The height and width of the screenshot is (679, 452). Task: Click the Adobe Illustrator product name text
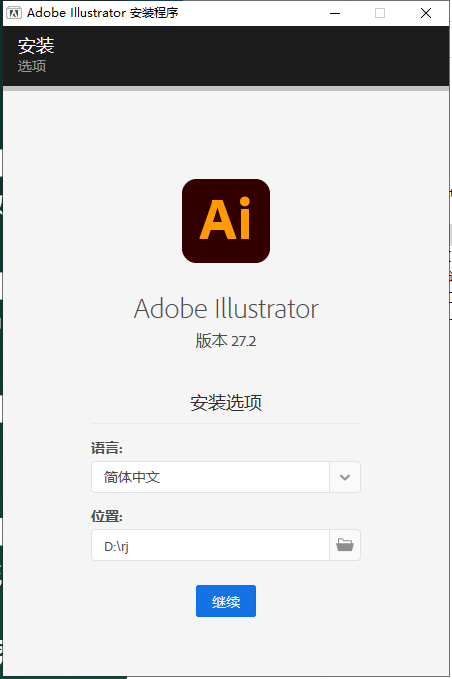coord(226,309)
